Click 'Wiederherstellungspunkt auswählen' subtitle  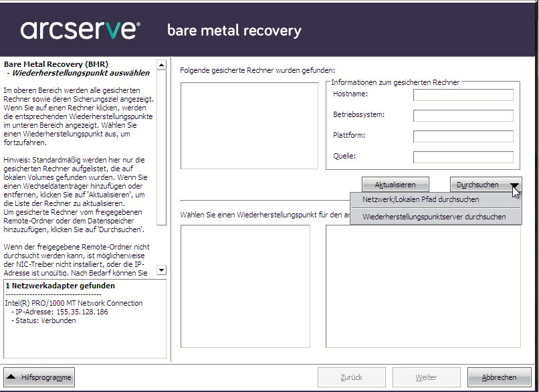(81, 73)
